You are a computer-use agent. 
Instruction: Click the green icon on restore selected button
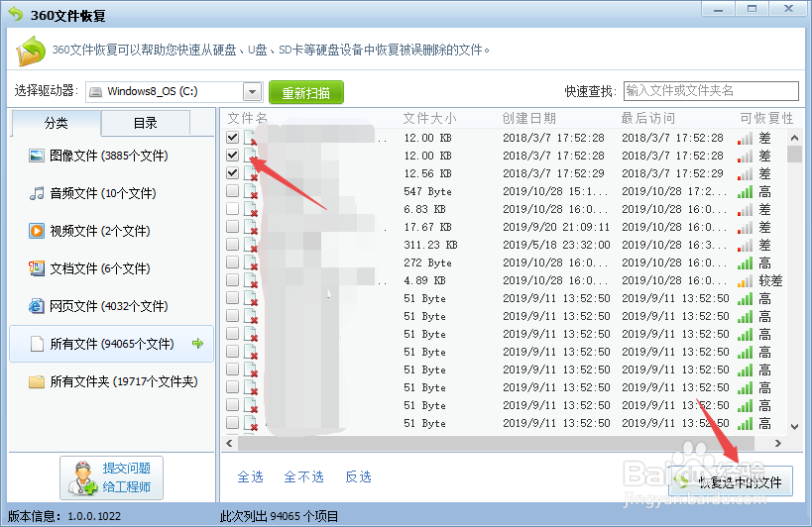click(682, 481)
